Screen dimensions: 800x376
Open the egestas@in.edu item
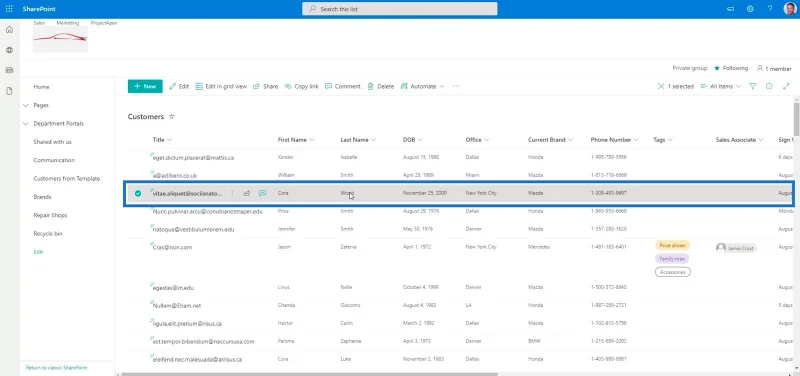pos(173,288)
